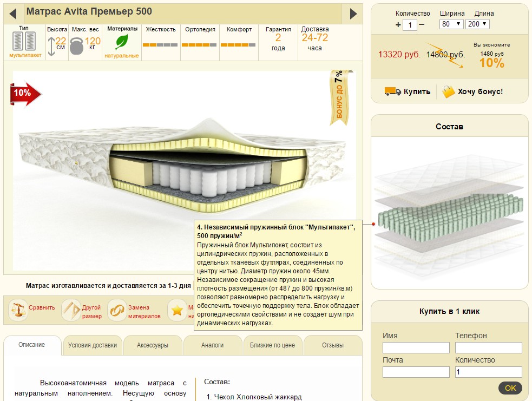Open the Описание tab
Image resolution: width=532 pixels, height=401 pixels.
click(32, 345)
